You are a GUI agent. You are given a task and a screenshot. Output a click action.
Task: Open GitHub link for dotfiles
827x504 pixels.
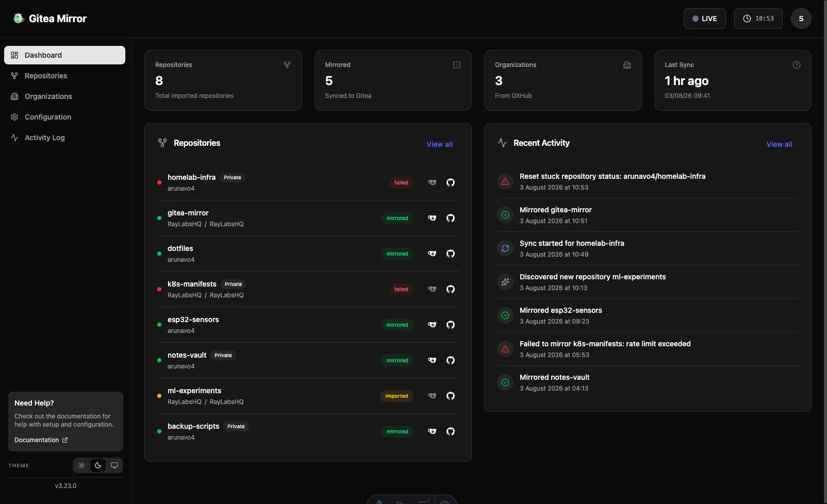coord(451,254)
